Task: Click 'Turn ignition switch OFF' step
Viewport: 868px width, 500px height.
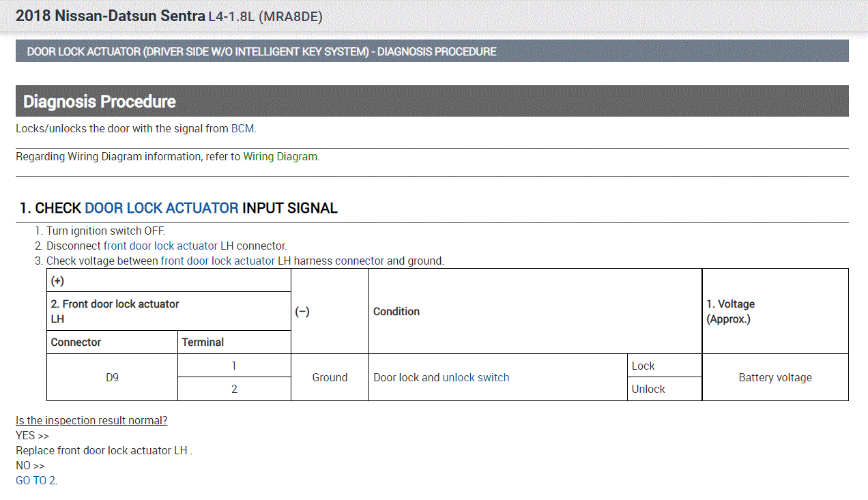Action: pos(105,231)
